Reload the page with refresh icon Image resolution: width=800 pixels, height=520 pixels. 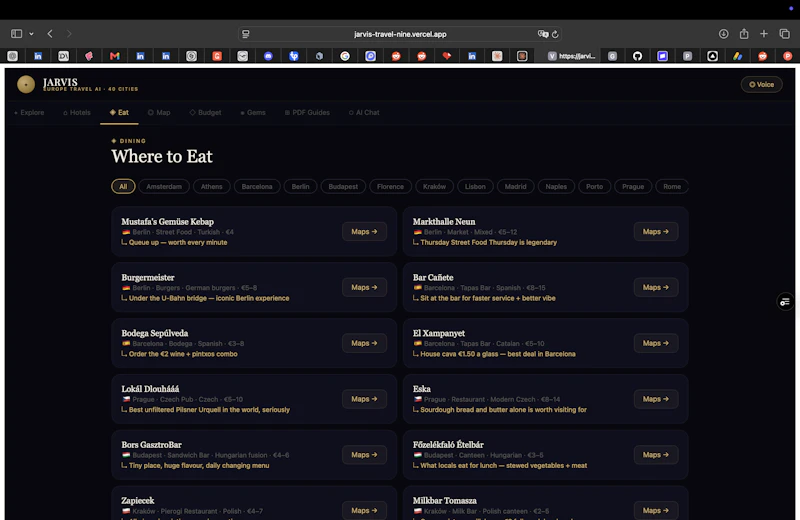(x=555, y=34)
